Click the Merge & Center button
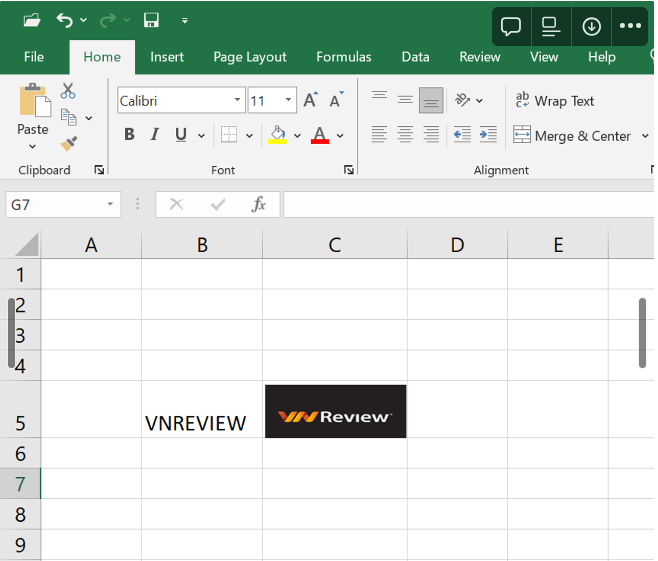 pos(572,135)
